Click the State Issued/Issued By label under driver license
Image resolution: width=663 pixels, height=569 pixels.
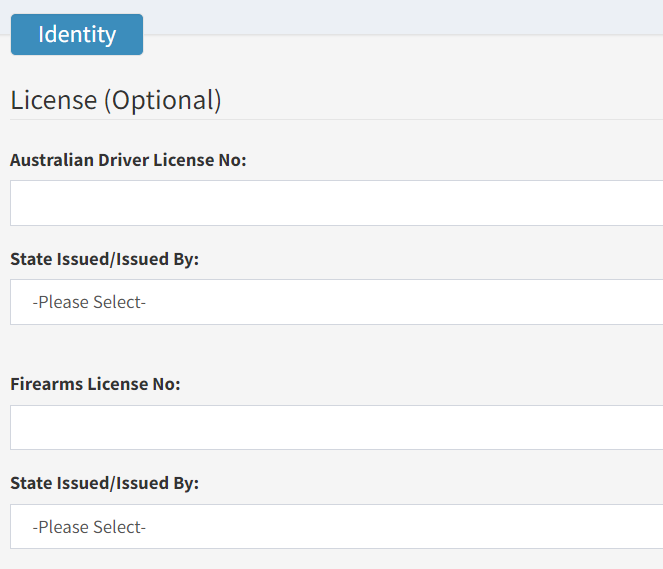pyautogui.click(x=104, y=259)
